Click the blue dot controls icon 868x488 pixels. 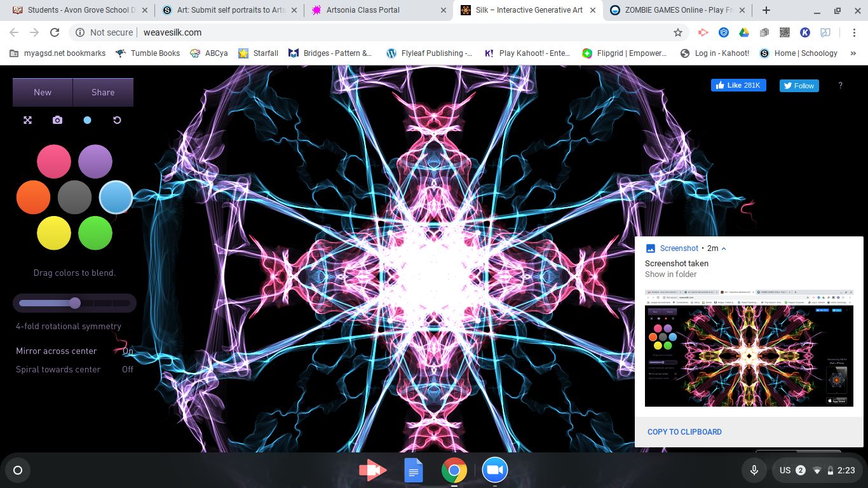coord(87,120)
